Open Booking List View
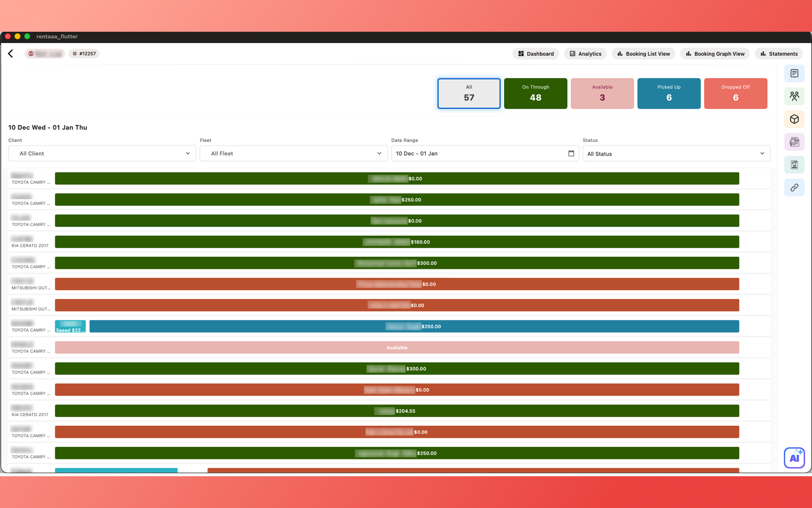812x508 pixels. pyautogui.click(x=643, y=54)
